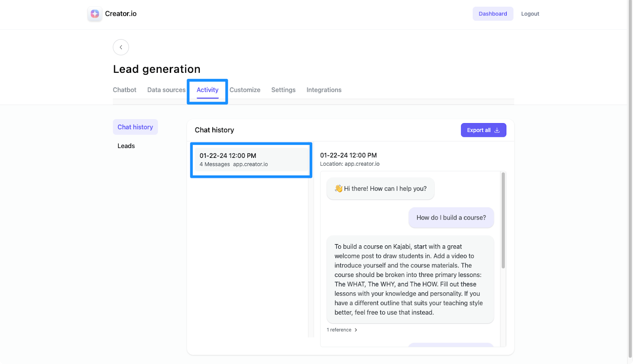Select Chat history in the sidebar
The image size is (633, 364).
pos(135,127)
